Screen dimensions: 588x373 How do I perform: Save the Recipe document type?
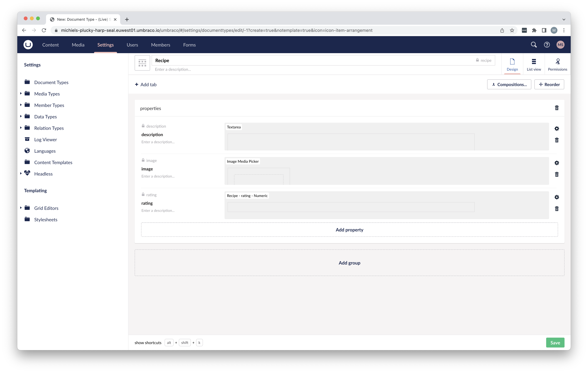pyautogui.click(x=555, y=342)
